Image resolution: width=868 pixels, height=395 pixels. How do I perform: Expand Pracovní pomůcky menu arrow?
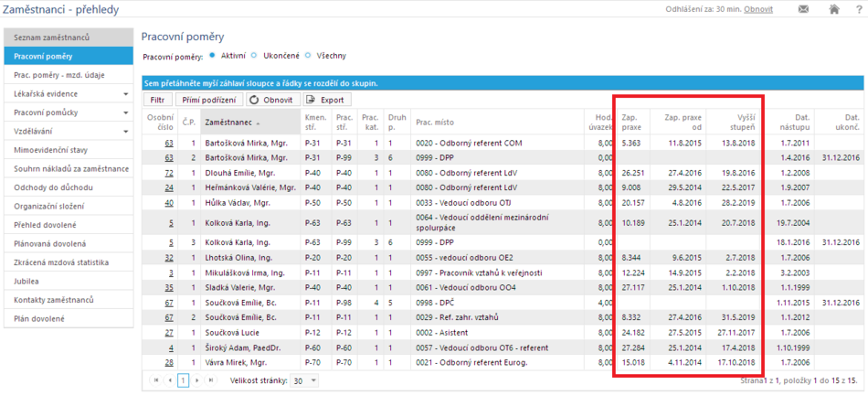[x=126, y=113]
